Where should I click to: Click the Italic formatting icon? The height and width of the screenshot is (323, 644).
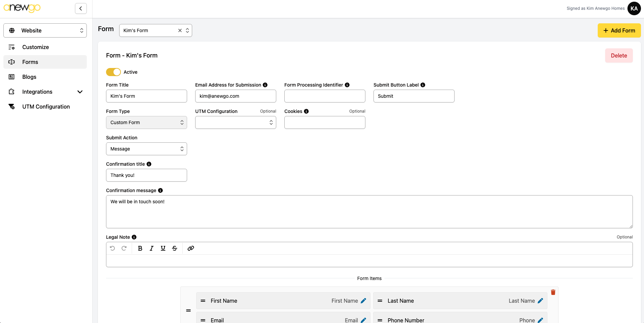(152, 248)
